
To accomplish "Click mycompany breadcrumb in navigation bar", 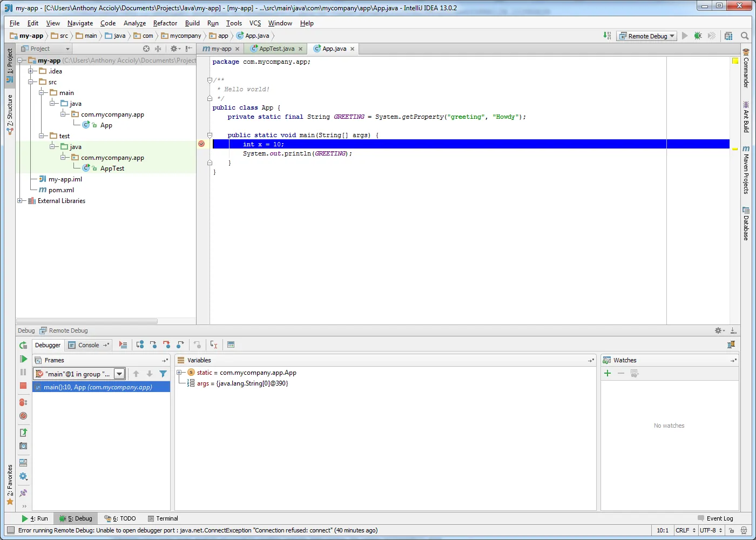I will click(x=185, y=36).
